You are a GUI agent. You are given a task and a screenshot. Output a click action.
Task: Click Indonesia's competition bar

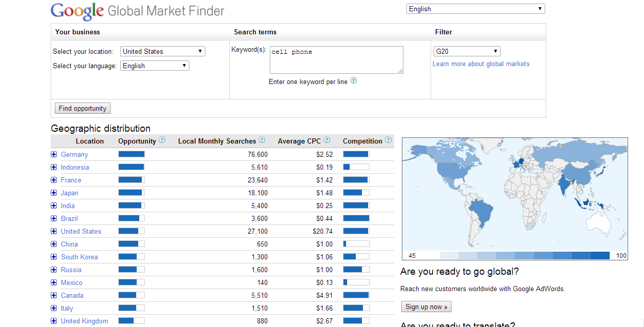[356, 167]
